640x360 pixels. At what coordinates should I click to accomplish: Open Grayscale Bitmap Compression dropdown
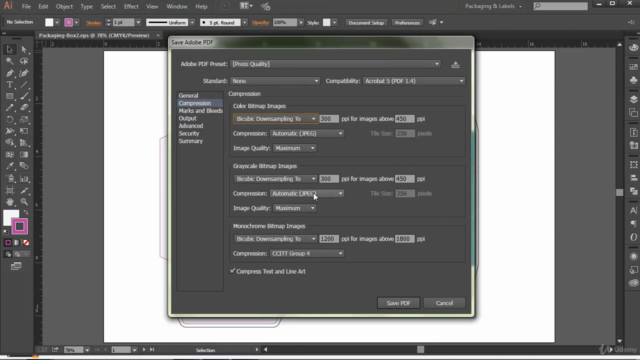pyautogui.click(x=307, y=193)
